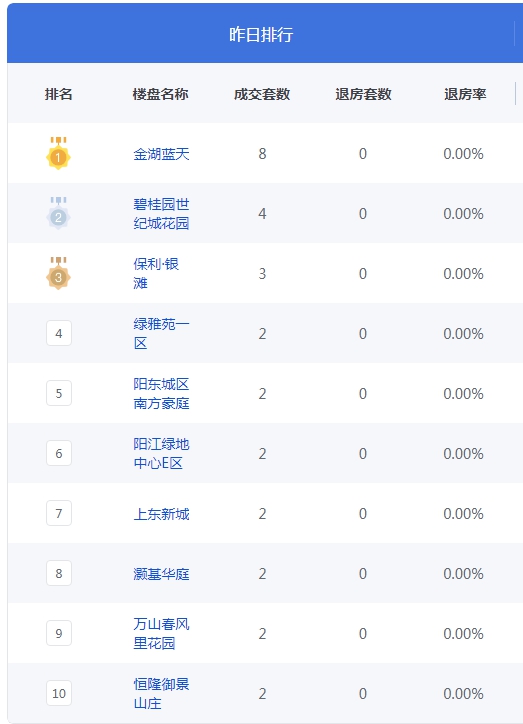
Task: Select the 昨日排行 tab header
Action: click(x=261, y=34)
